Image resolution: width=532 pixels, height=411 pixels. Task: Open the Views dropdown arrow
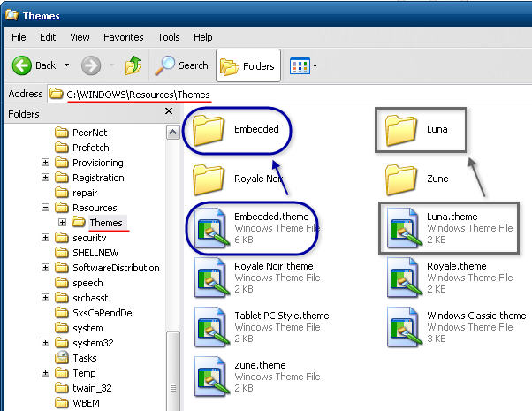click(315, 65)
